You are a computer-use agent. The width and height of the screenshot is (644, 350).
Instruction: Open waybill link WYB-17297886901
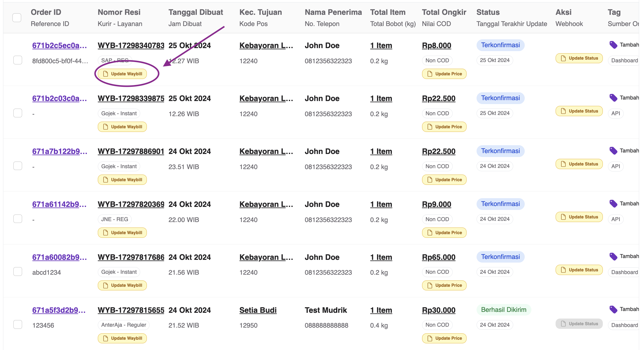coord(131,151)
